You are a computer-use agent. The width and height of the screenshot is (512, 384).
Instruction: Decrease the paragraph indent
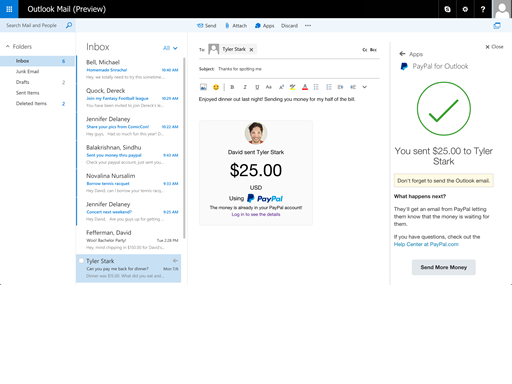pyautogui.click(x=353, y=87)
